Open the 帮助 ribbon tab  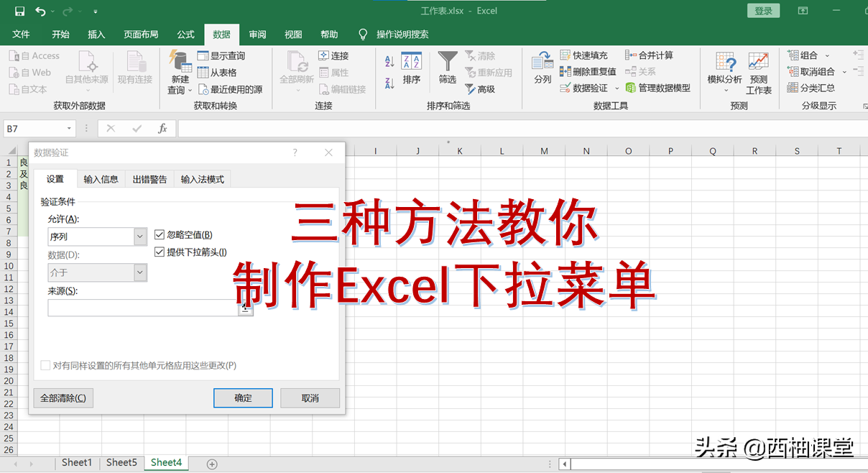pos(329,35)
